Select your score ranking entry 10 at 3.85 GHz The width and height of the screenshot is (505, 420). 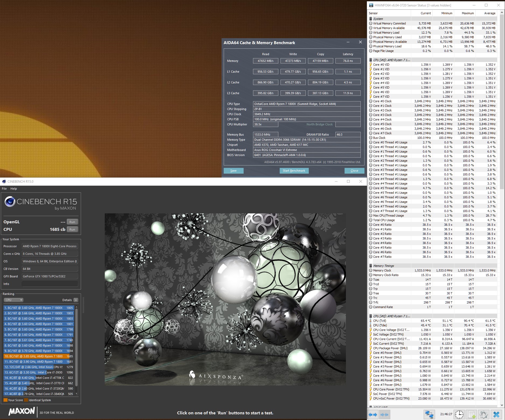coord(39,356)
